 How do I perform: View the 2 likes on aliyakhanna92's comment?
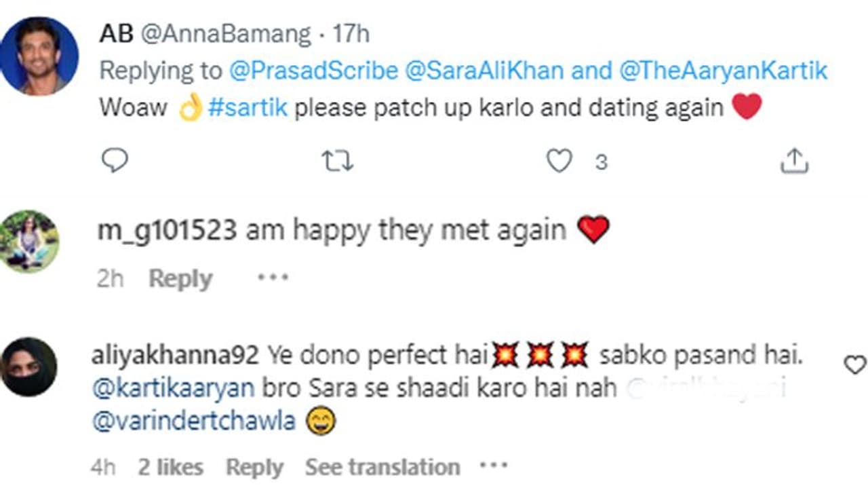point(170,467)
